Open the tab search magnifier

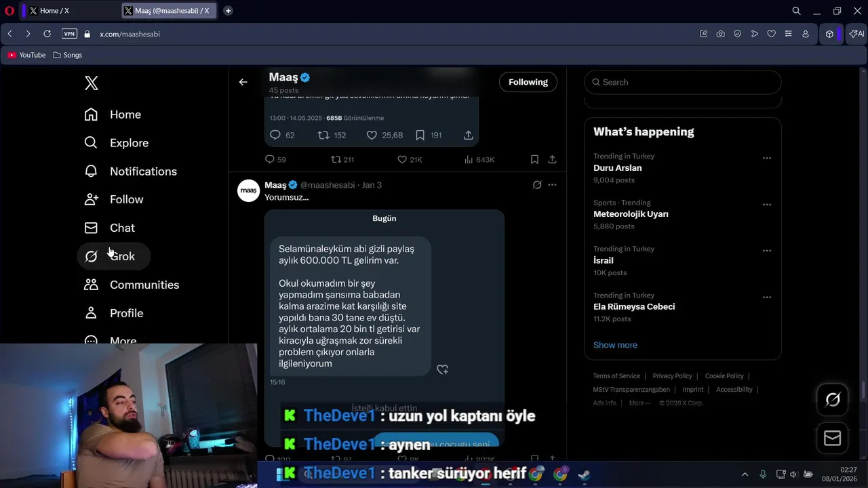(x=797, y=11)
